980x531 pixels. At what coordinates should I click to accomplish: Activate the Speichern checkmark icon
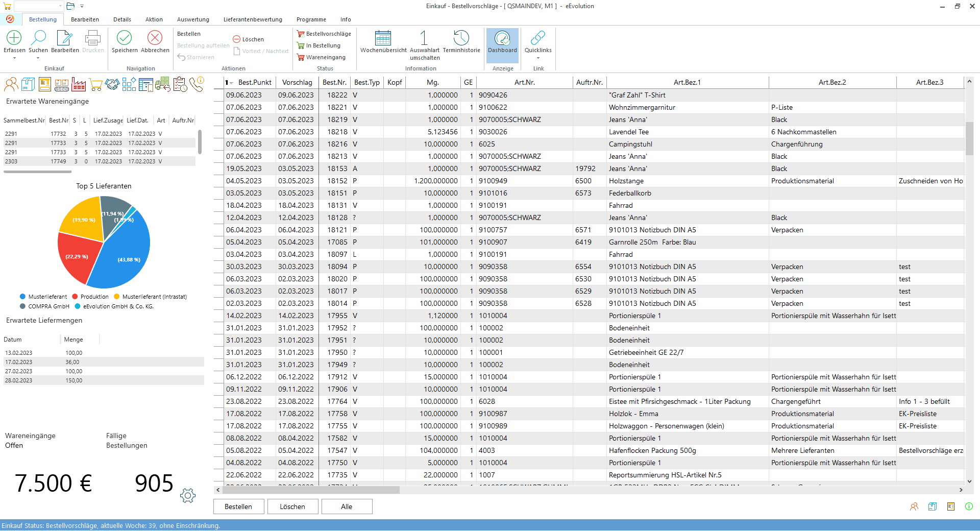[124, 38]
